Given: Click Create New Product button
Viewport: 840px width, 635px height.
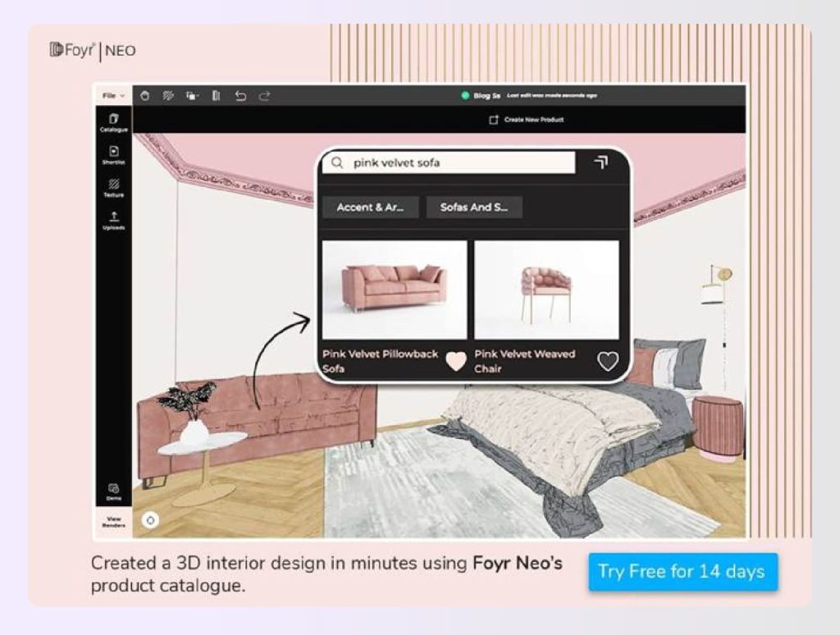Looking at the screenshot, I should point(526,120).
